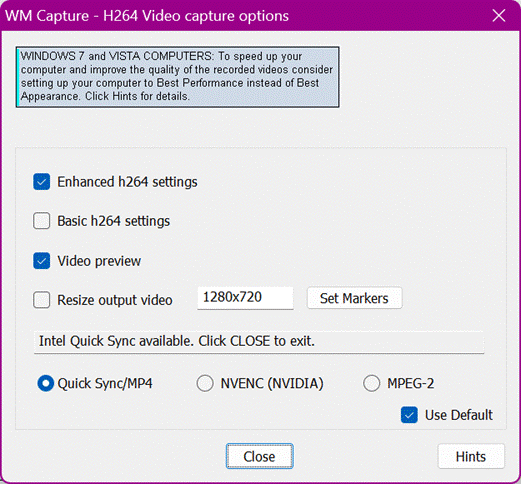Select the Quick Sync/MP4 radio button
This screenshot has height=484, width=521.
click(x=46, y=383)
